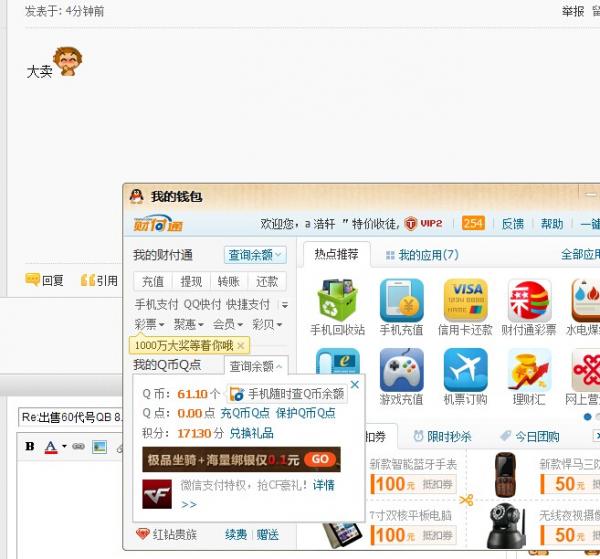Expand more payment options arrow after 快捷支付
Image resolution: width=600 pixels, height=559 pixels.
[x=285, y=305]
